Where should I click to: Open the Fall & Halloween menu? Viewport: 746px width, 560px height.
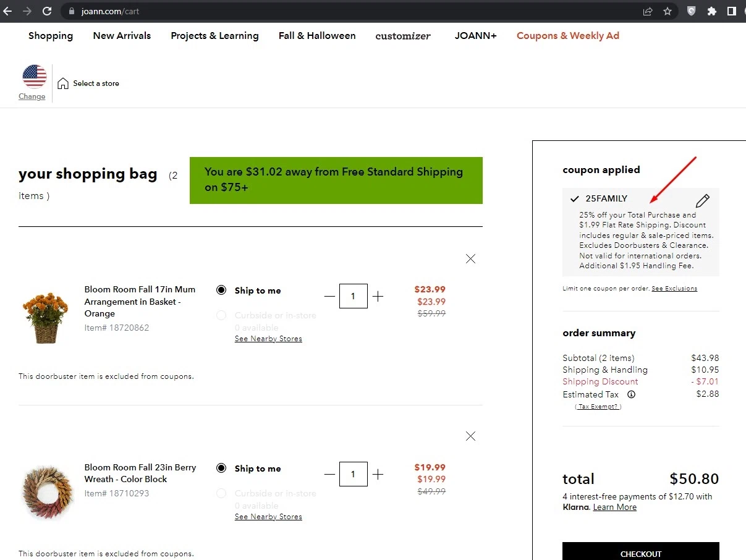(x=317, y=36)
